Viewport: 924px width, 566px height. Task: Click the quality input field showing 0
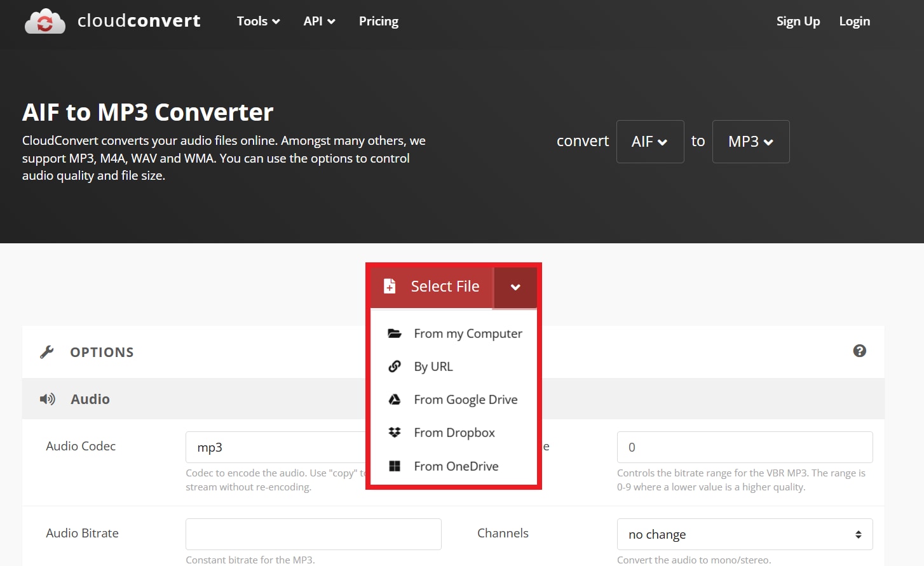(x=745, y=447)
